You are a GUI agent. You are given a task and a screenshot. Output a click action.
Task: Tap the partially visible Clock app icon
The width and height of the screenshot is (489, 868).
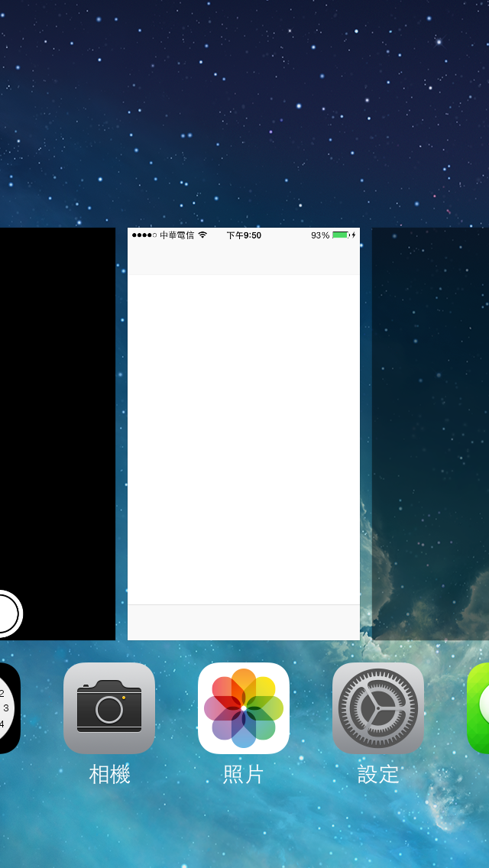[9, 708]
